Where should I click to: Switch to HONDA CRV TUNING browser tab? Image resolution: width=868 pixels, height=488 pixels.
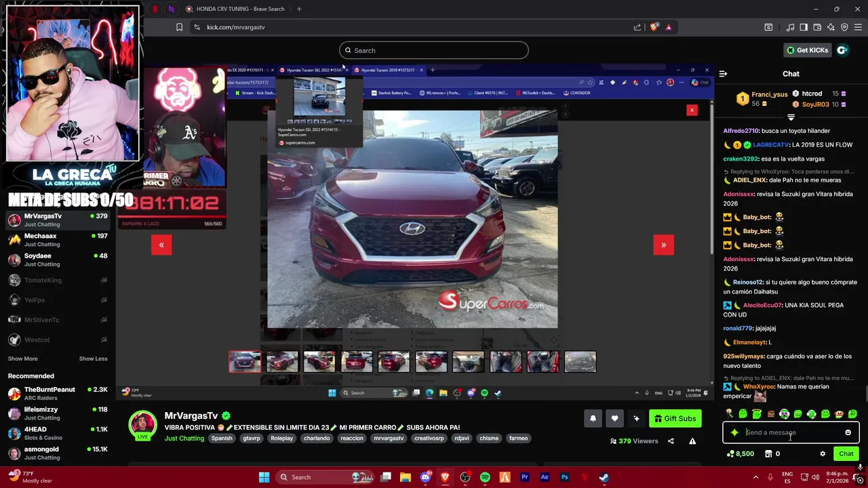pyautogui.click(x=235, y=9)
